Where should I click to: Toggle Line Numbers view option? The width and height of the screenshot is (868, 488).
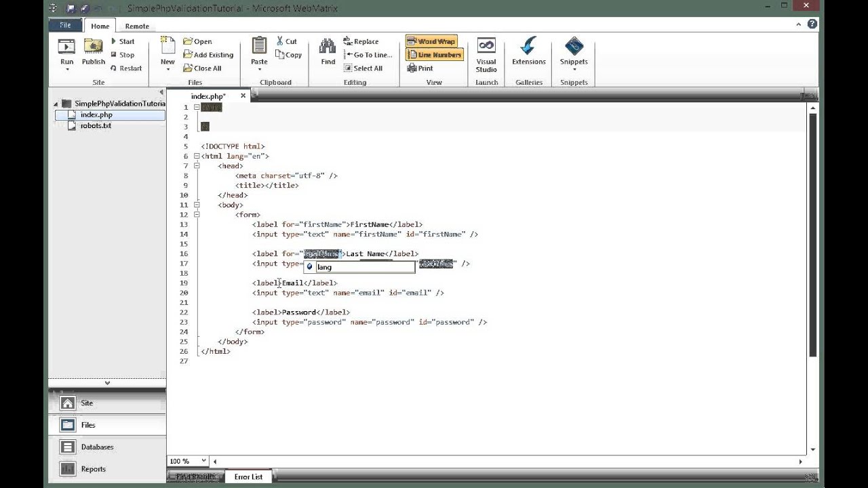point(434,55)
